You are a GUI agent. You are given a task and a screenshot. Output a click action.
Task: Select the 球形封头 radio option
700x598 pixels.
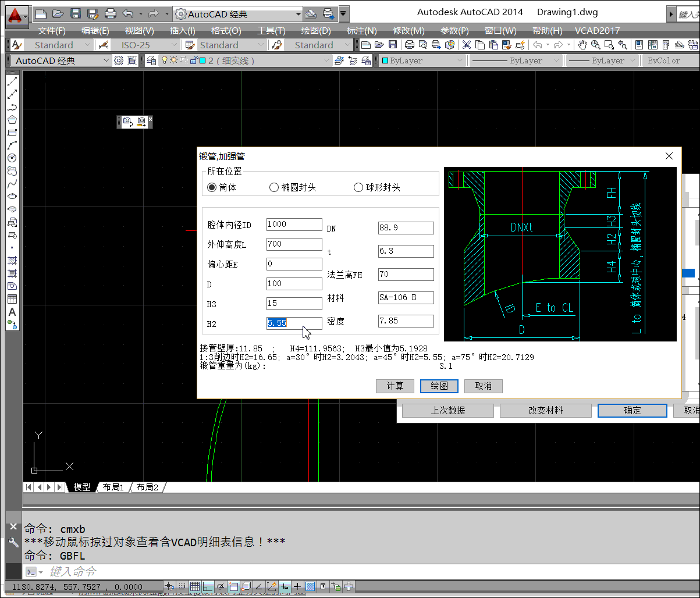coord(358,188)
